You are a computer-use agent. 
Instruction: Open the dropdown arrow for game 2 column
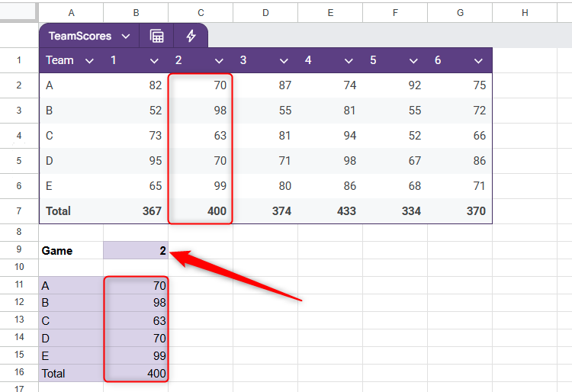tap(220, 60)
